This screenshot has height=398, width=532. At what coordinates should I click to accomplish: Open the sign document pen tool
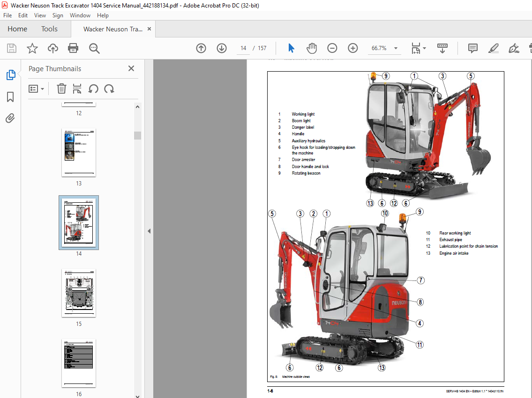(514, 48)
